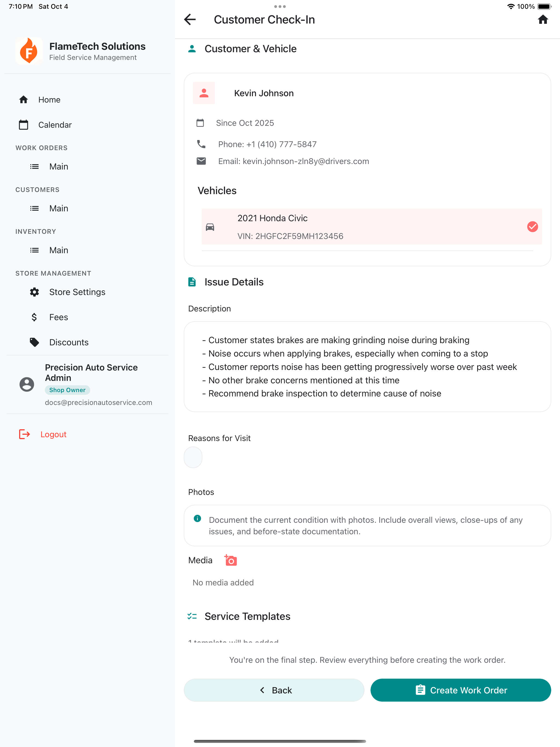The height and width of the screenshot is (747, 560).
Task: Click the Calendar icon in the sidebar
Action: pos(23,124)
